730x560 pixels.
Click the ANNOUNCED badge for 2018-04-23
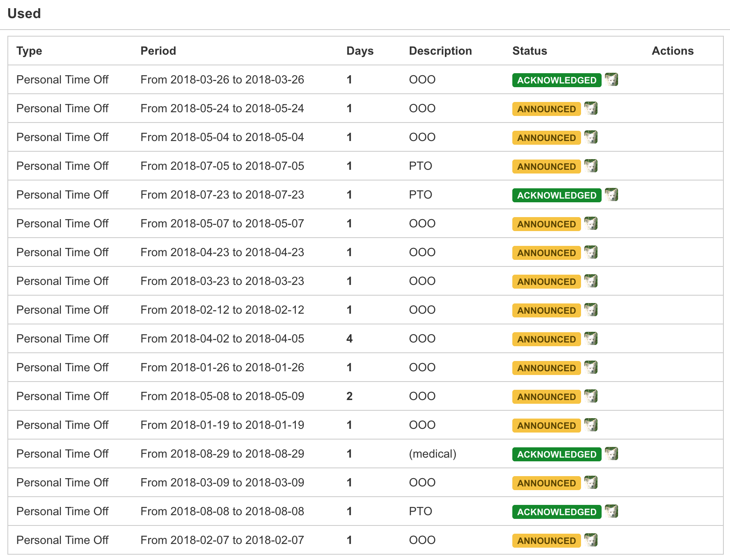[x=546, y=253]
